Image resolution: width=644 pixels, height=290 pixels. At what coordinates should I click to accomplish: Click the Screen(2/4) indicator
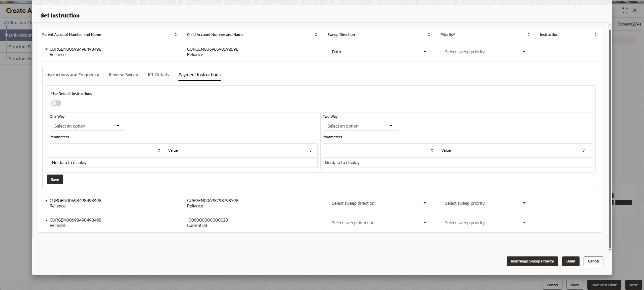point(629,24)
